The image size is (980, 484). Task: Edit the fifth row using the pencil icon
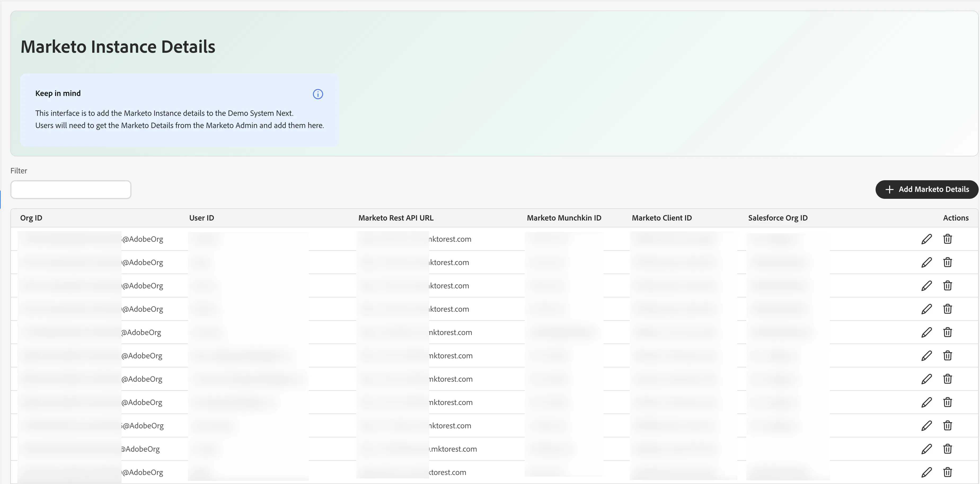point(926,332)
